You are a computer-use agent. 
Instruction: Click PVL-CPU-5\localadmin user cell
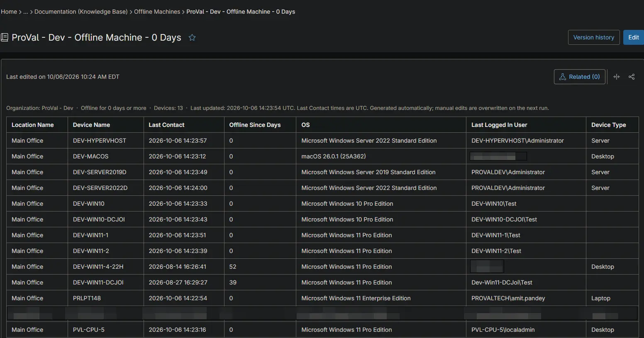pyautogui.click(x=526, y=330)
